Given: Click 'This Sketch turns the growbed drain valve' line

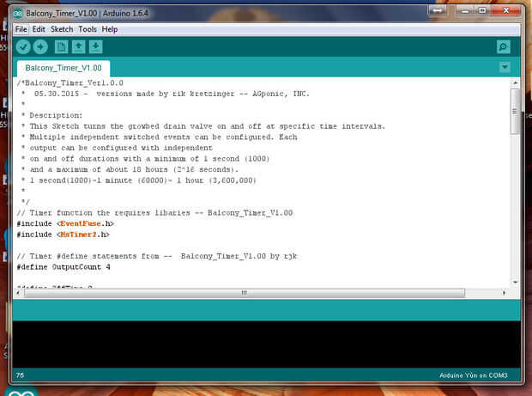Looking at the screenshot, I should coord(203,126).
